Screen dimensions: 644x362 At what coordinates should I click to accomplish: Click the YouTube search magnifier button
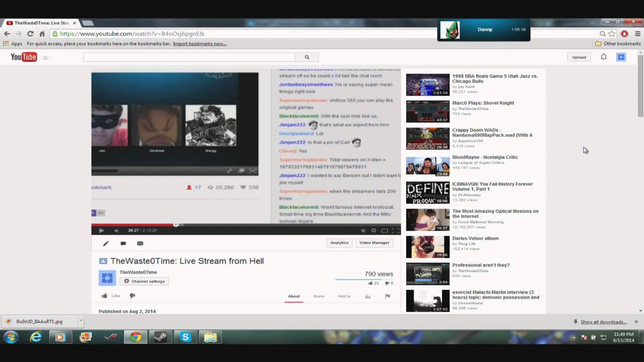(x=307, y=57)
